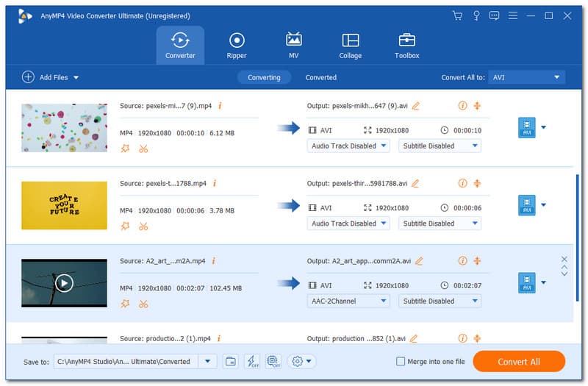Screen dimensions: 588x386
Task: Click the file list vertical scrollbar
Action: coord(578,237)
